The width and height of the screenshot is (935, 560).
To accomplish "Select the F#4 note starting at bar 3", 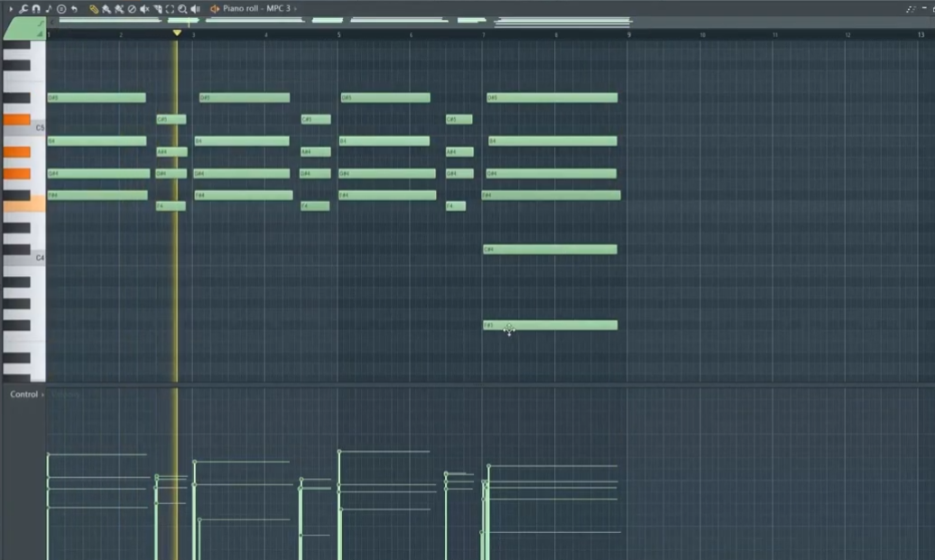I will point(244,196).
